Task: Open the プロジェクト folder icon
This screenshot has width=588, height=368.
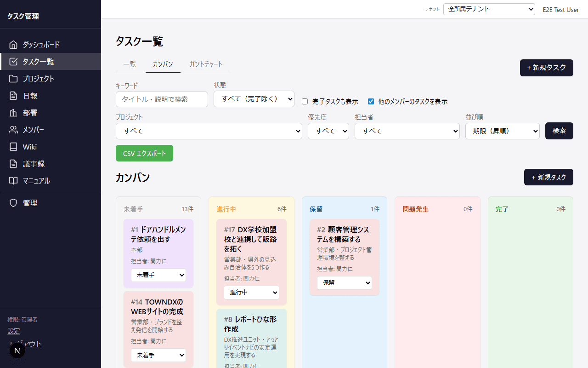Action: [x=13, y=78]
